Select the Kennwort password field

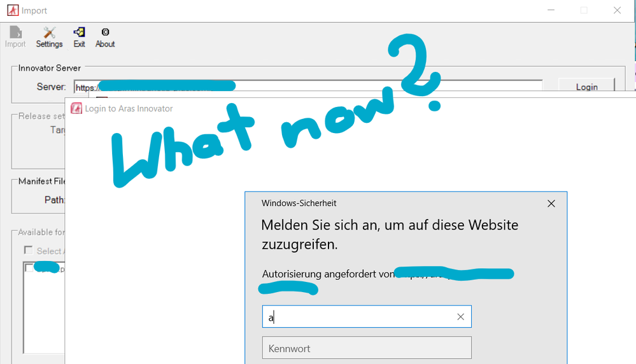[x=367, y=348]
